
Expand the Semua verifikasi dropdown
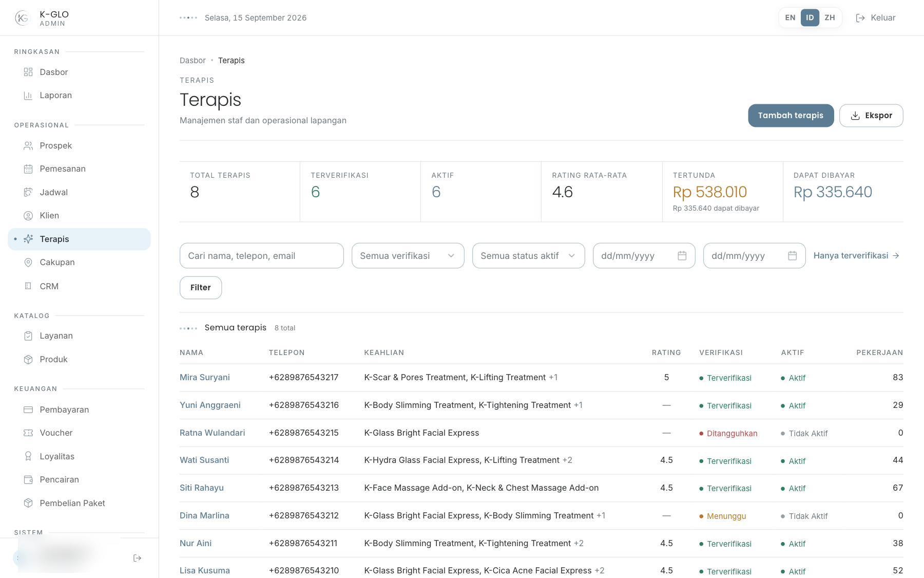click(x=408, y=256)
